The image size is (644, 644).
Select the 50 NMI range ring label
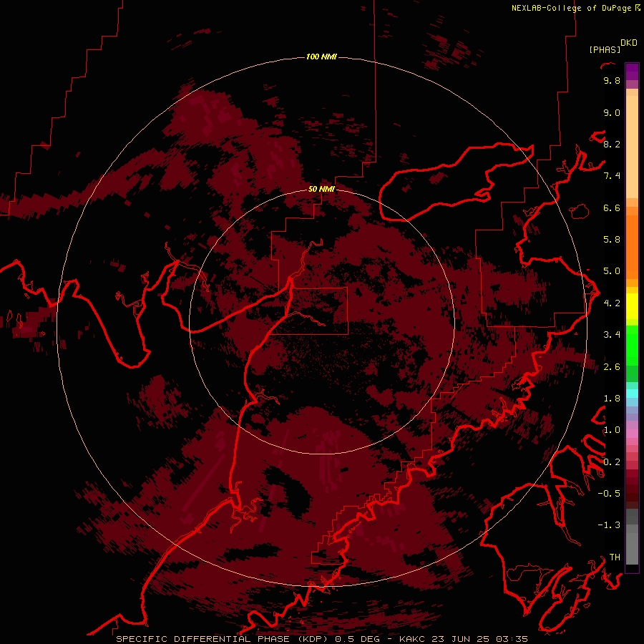(x=321, y=189)
